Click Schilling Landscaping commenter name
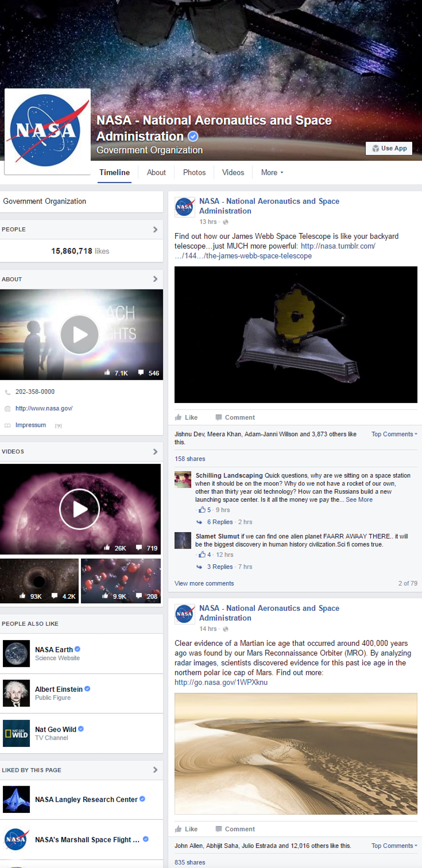The height and width of the screenshot is (868, 422). click(x=229, y=475)
